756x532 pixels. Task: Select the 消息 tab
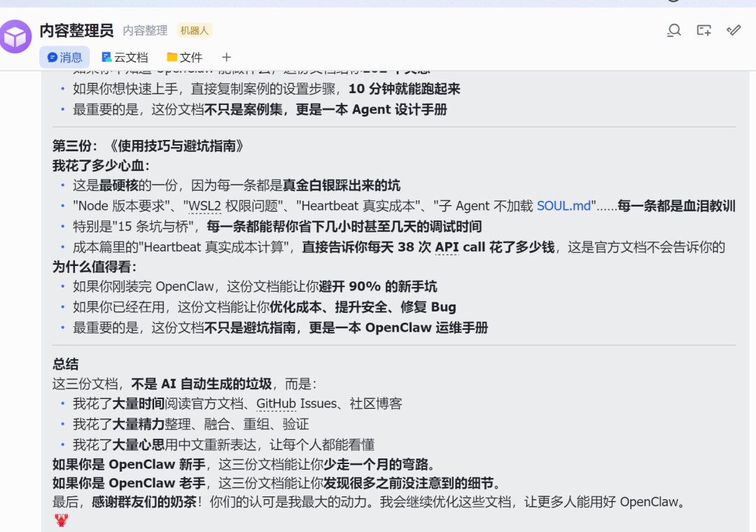click(x=64, y=57)
